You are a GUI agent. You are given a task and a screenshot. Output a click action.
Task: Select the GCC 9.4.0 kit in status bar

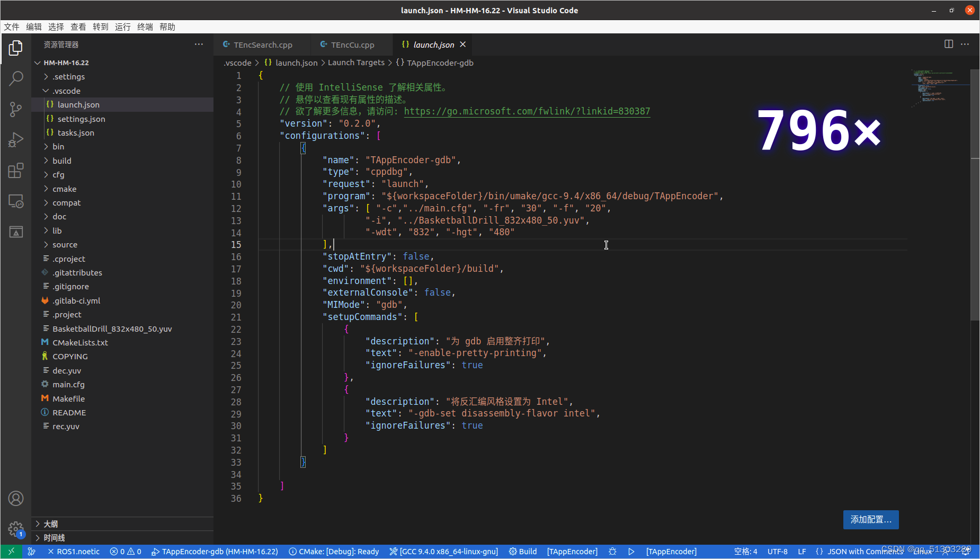click(x=444, y=552)
